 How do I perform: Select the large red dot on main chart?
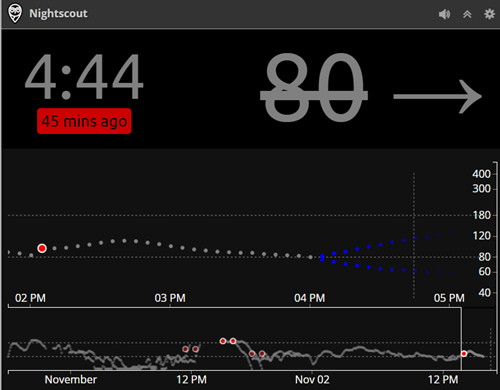[42, 248]
